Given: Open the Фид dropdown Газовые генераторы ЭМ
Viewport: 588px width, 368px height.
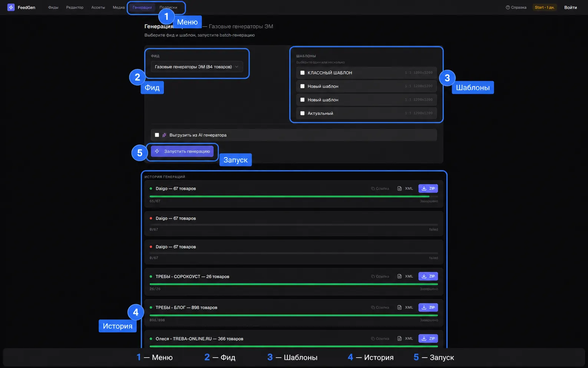Looking at the screenshot, I should [x=197, y=67].
